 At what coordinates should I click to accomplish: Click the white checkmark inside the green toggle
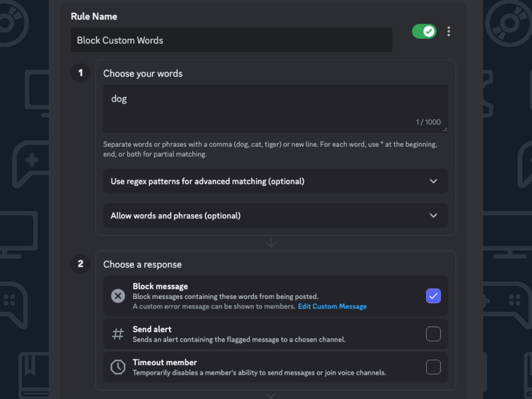[429, 31]
